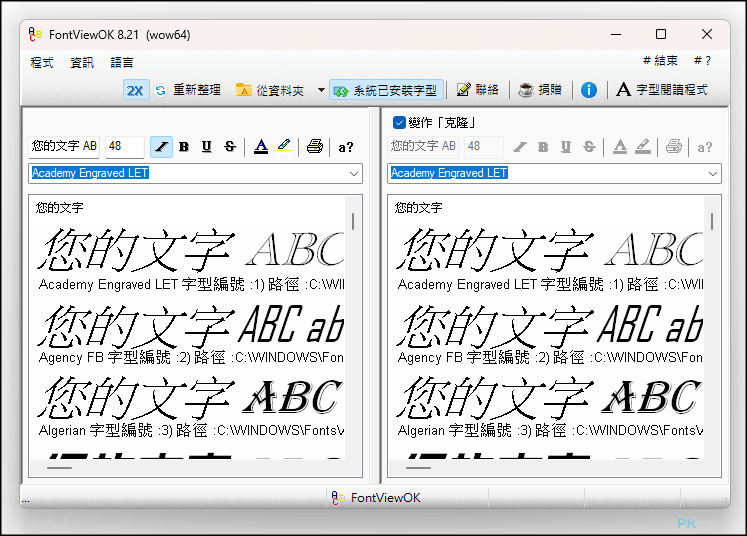
Task: Pick text color in left pane
Action: [261, 146]
